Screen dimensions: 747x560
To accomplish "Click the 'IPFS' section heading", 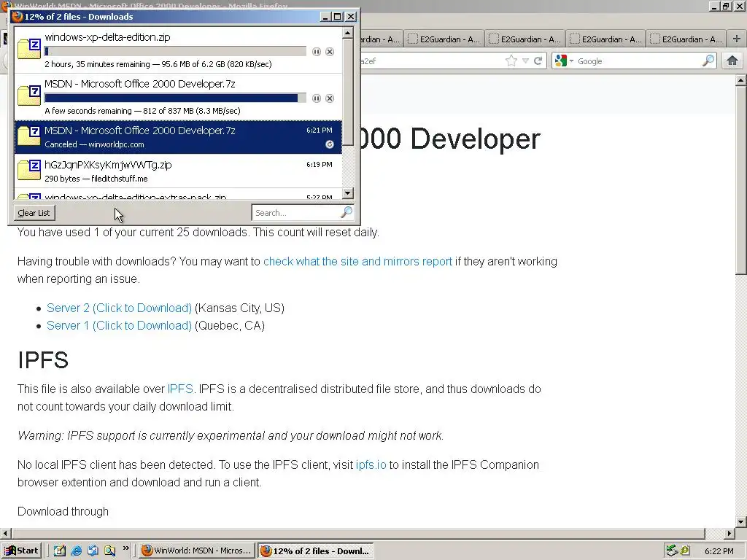I will pos(43,359).
